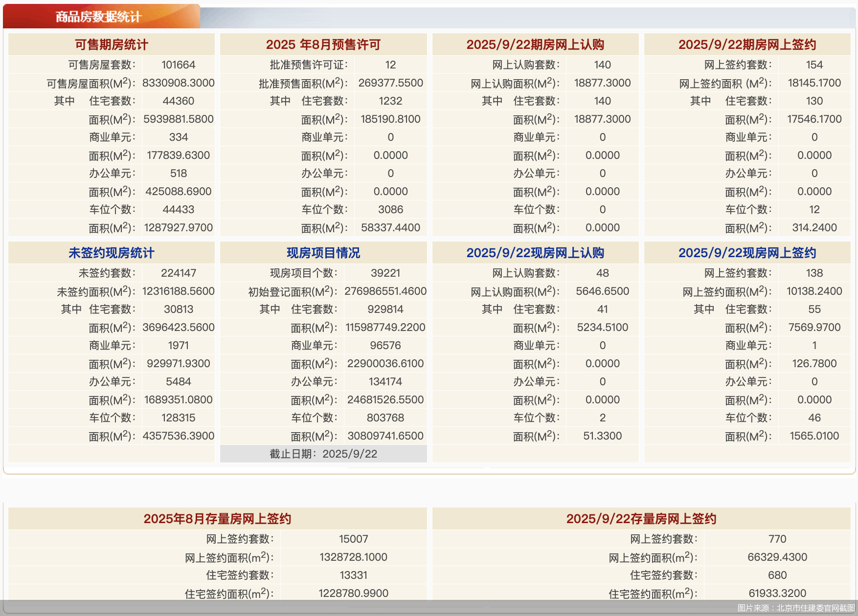858x616 pixels.
Task: Select the 2025/9/22期房网上签约 header
Action: [747, 44]
